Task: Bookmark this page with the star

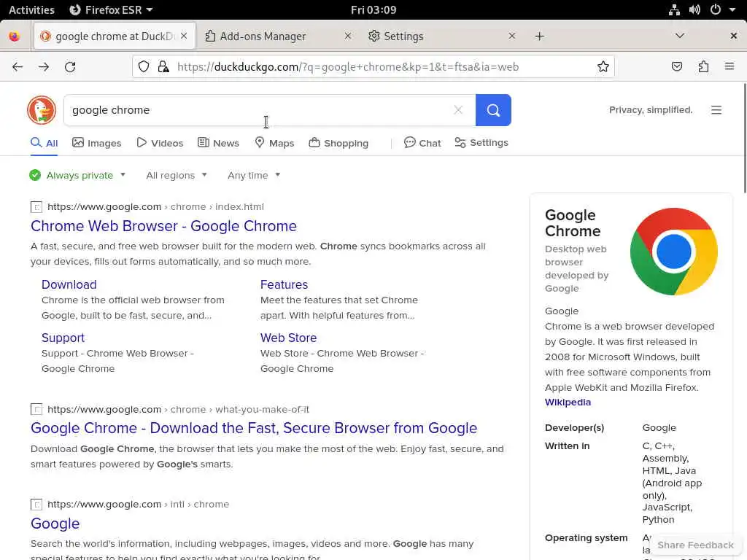Action: (x=603, y=66)
